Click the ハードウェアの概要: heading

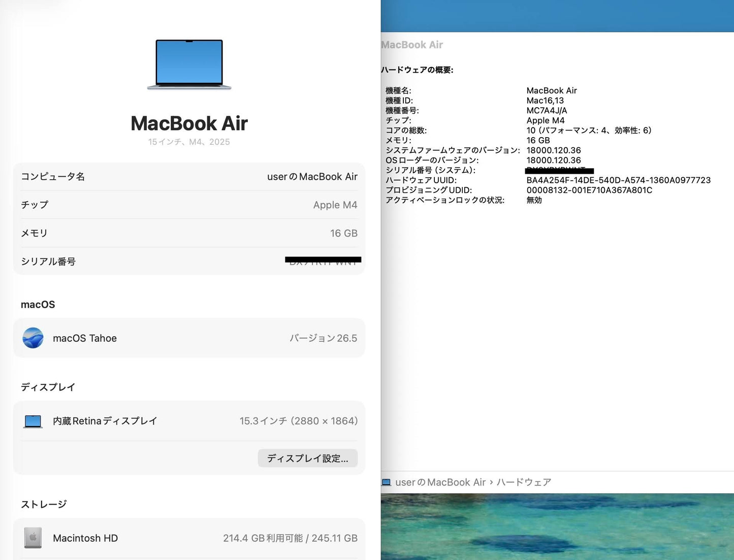coord(417,70)
